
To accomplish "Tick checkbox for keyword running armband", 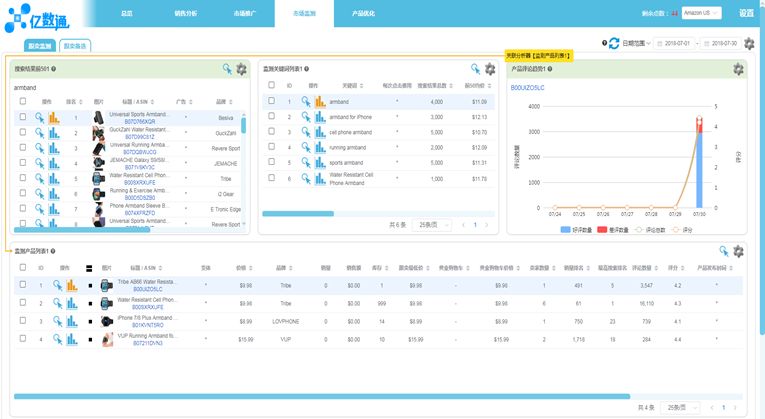I will (x=271, y=146).
